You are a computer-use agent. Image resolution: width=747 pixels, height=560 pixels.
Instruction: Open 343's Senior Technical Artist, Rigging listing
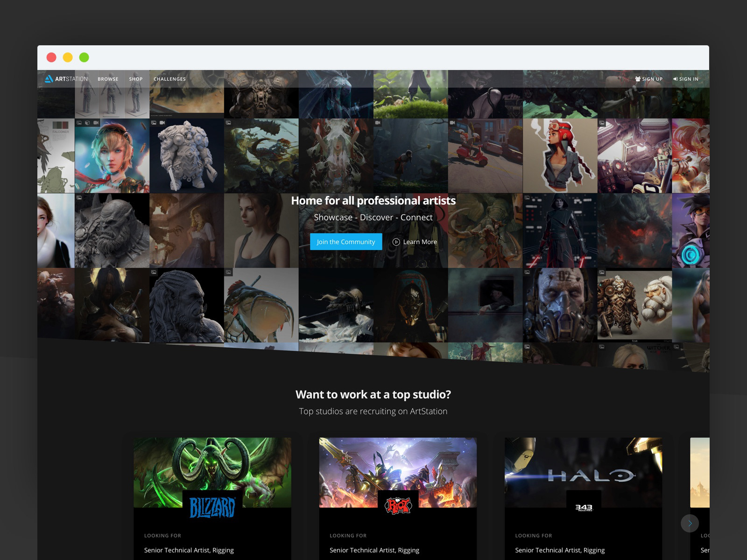point(560,550)
